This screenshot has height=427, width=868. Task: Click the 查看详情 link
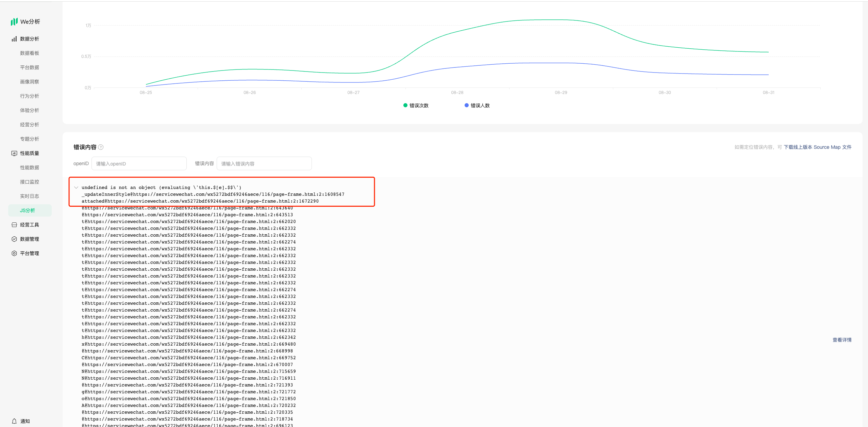point(842,340)
